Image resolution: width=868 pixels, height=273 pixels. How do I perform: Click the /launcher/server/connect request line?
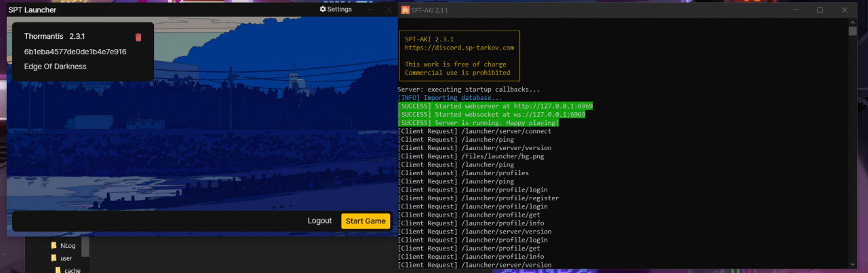coord(475,131)
